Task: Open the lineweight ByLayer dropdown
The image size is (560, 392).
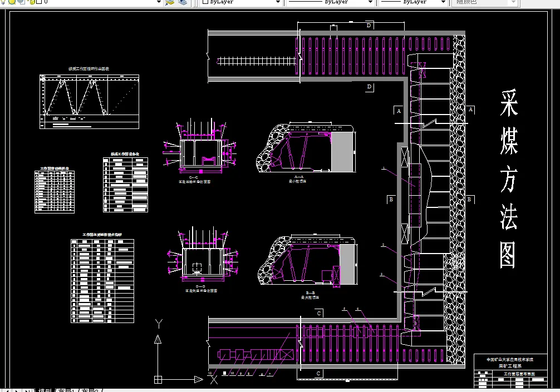Action: tap(443, 2)
